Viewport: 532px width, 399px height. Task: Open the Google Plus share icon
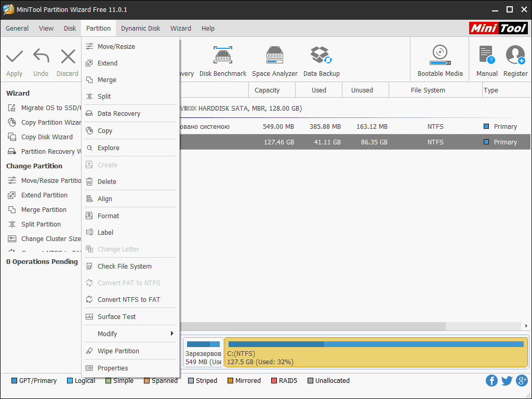click(x=522, y=381)
